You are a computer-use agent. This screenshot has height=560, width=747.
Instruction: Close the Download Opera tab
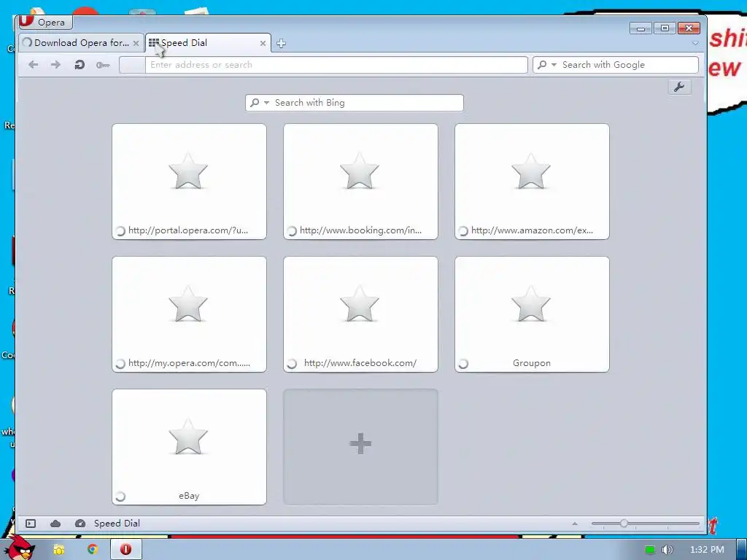pos(136,43)
